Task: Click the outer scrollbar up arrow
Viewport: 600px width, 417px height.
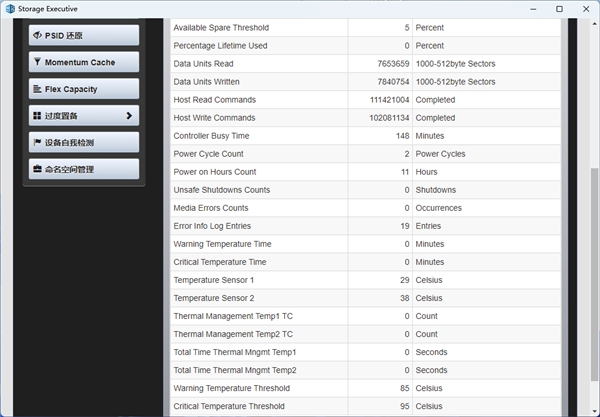Action: [594, 23]
